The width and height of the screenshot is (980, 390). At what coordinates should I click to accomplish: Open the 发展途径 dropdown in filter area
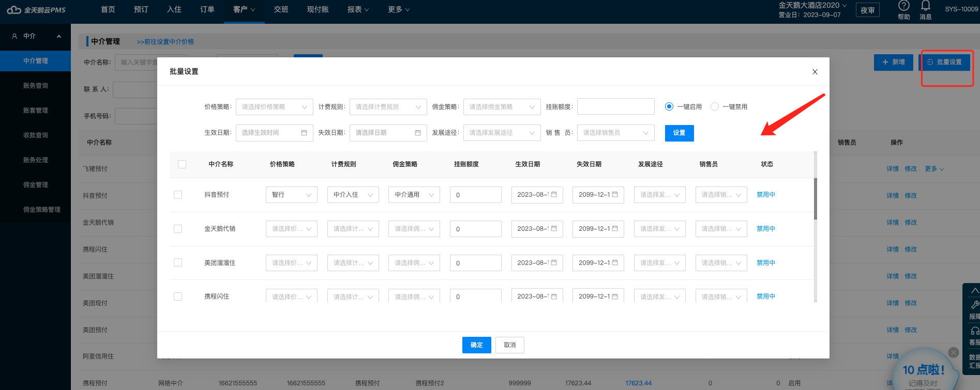pyautogui.click(x=502, y=133)
